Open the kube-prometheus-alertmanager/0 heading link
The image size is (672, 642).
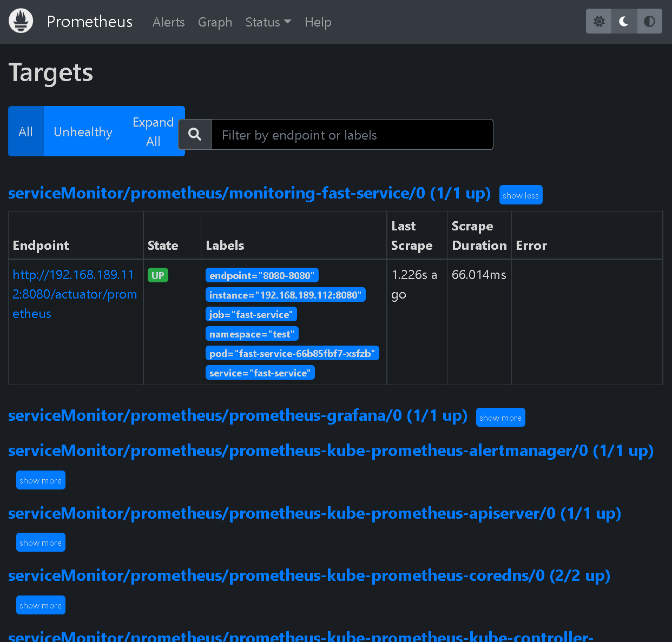click(x=331, y=451)
